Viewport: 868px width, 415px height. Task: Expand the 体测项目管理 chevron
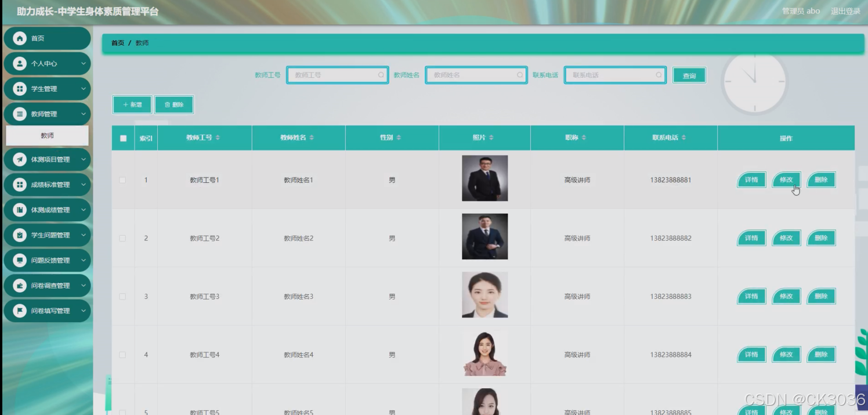coord(84,160)
